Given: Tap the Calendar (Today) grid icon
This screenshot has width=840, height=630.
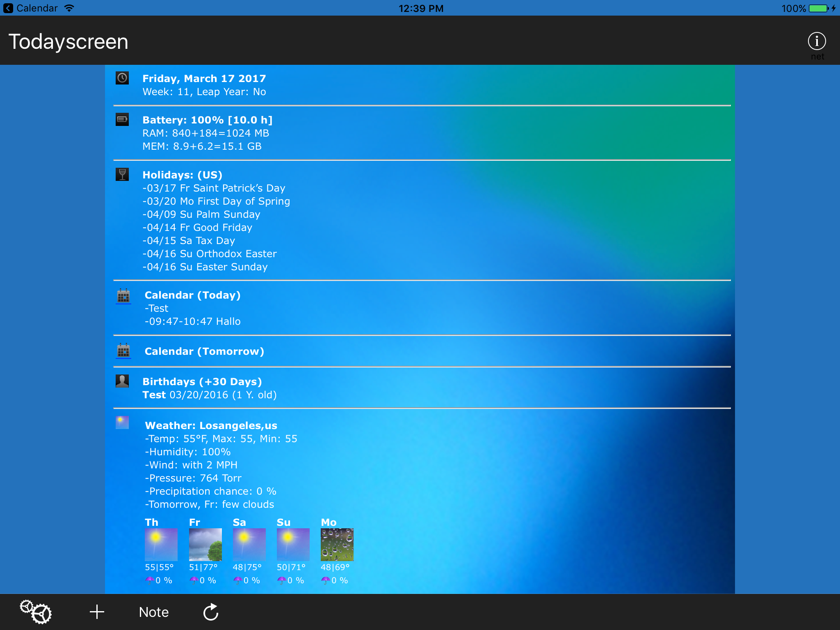Looking at the screenshot, I should [123, 296].
